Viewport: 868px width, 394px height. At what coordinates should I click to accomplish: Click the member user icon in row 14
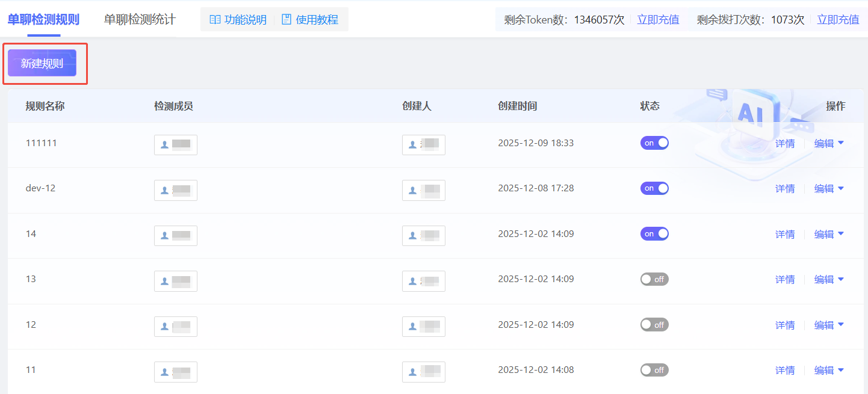pos(164,236)
